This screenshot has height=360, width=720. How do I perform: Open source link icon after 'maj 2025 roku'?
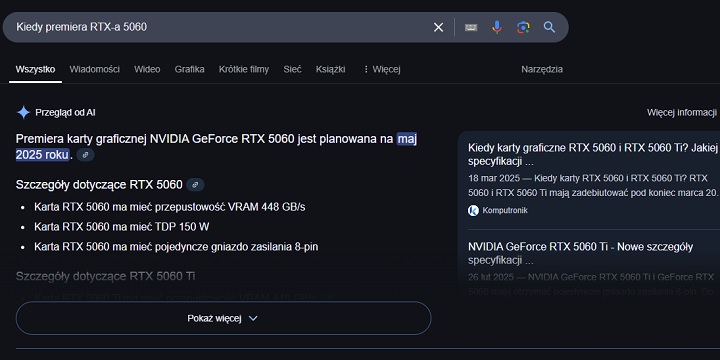pyautogui.click(x=85, y=155)
